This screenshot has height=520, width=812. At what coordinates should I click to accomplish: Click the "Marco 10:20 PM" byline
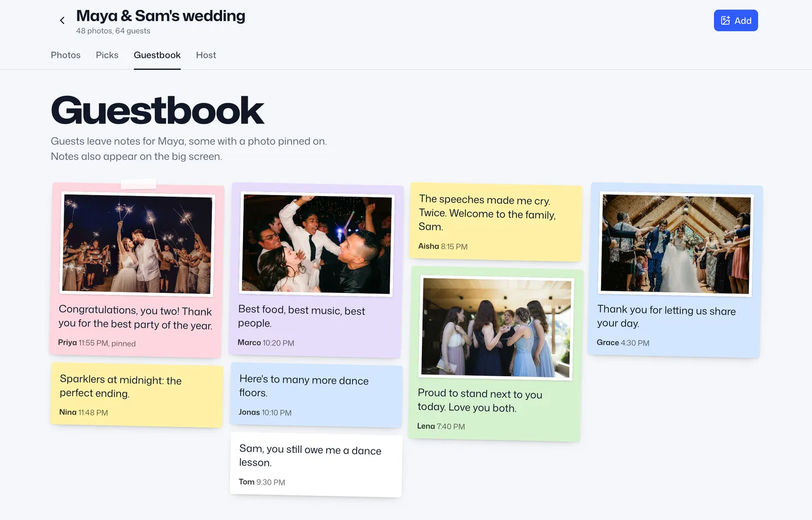[266, 343]
